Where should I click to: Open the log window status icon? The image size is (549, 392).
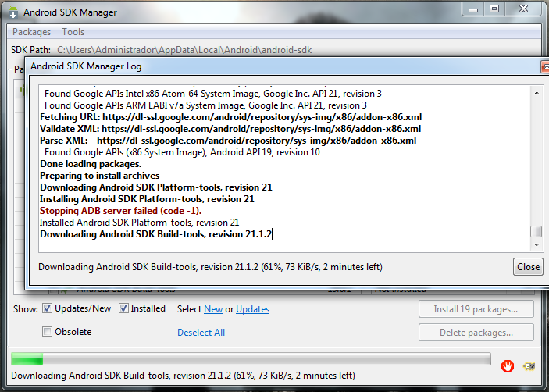529,366
